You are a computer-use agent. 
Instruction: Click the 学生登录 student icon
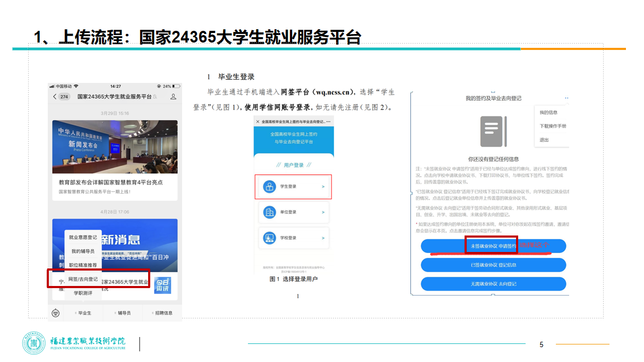pos(269,187)
